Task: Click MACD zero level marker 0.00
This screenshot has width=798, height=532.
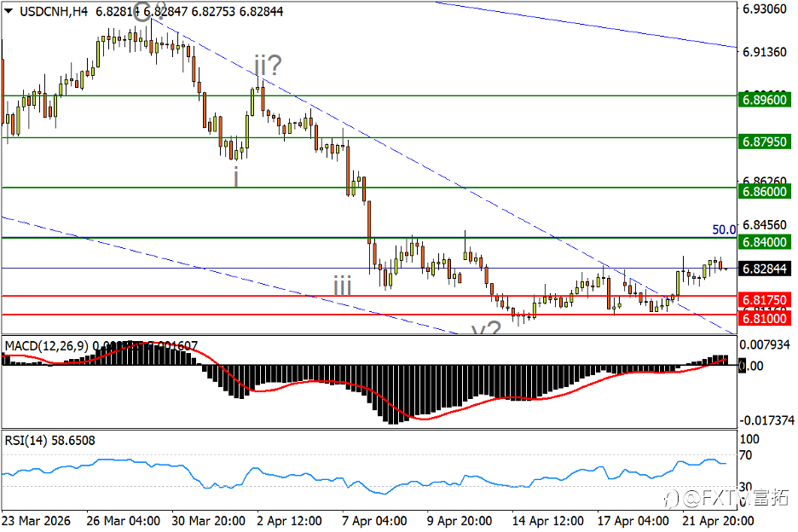Action: 750,366
